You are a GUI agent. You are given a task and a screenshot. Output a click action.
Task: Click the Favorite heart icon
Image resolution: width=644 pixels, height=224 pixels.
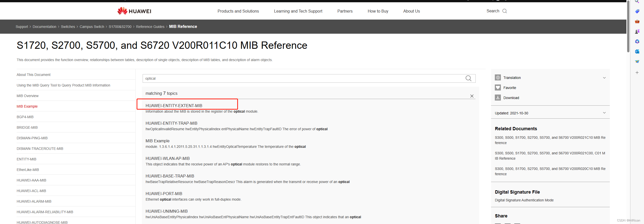click(x=498, y=87)
